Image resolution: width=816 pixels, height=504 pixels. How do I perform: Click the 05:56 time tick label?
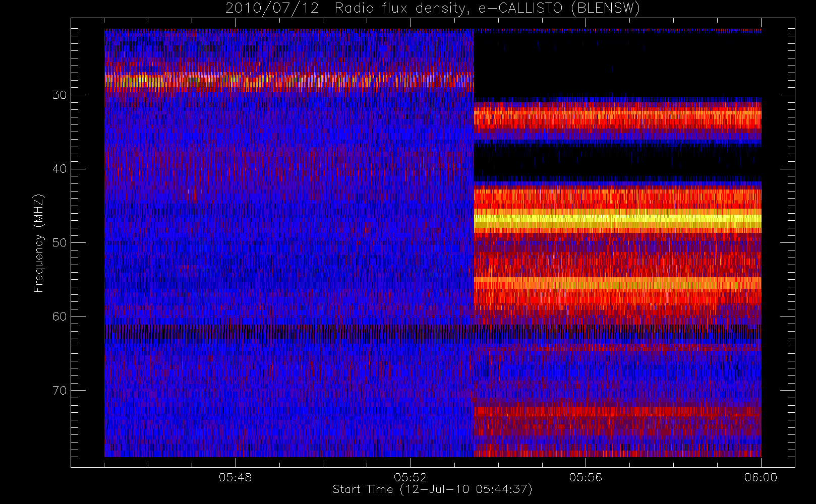586,477
